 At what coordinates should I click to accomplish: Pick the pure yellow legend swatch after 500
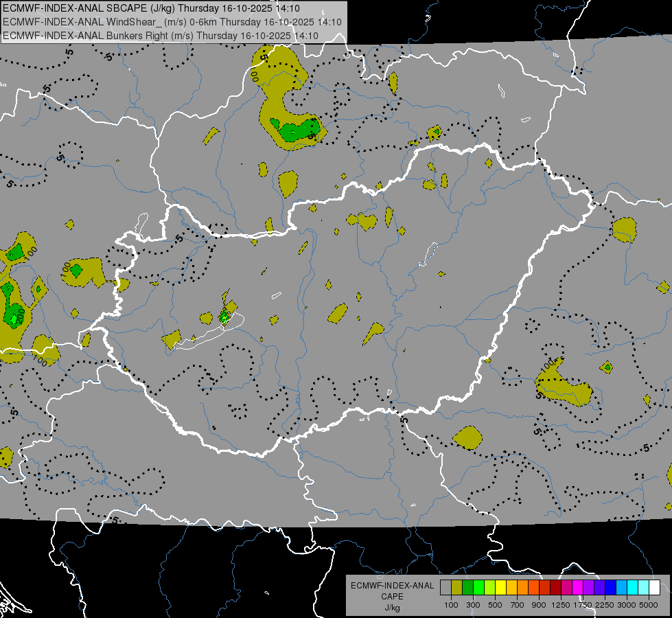click(500, 587)
